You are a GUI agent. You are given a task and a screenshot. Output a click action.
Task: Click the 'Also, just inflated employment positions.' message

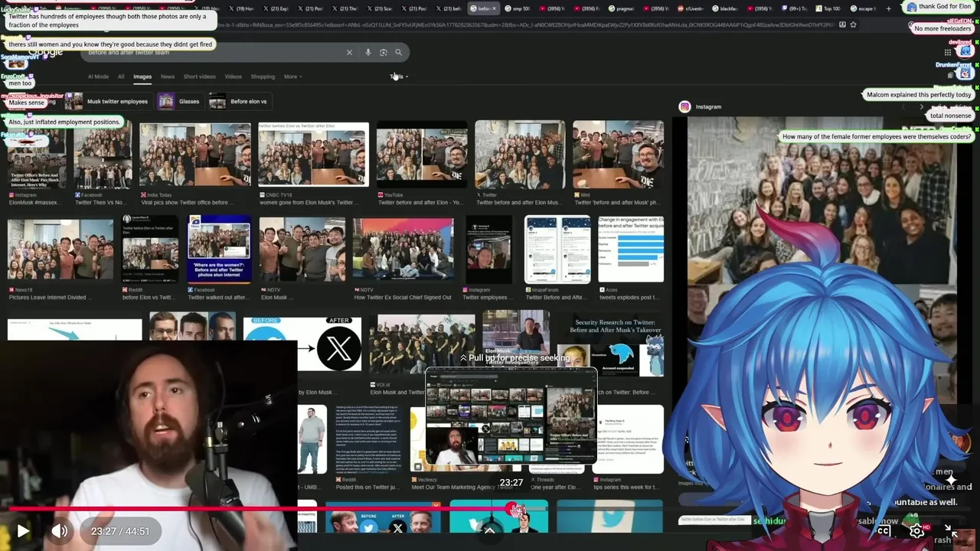pyautogui.click(x=64, y=122)
